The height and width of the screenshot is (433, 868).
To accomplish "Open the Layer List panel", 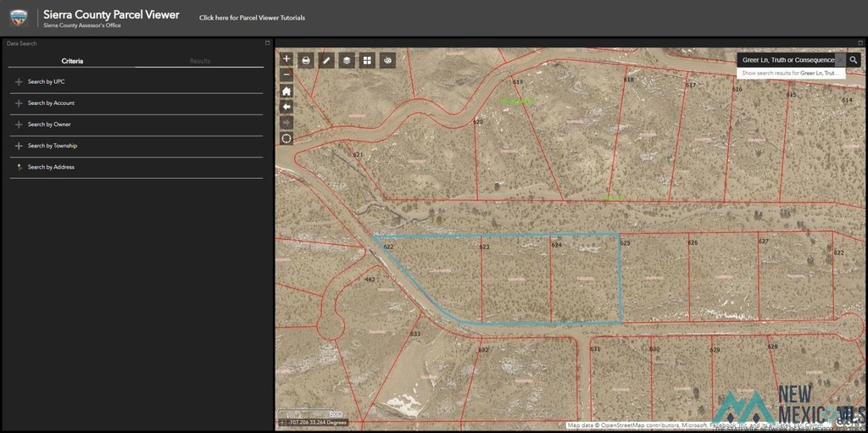I will [346, 61].
